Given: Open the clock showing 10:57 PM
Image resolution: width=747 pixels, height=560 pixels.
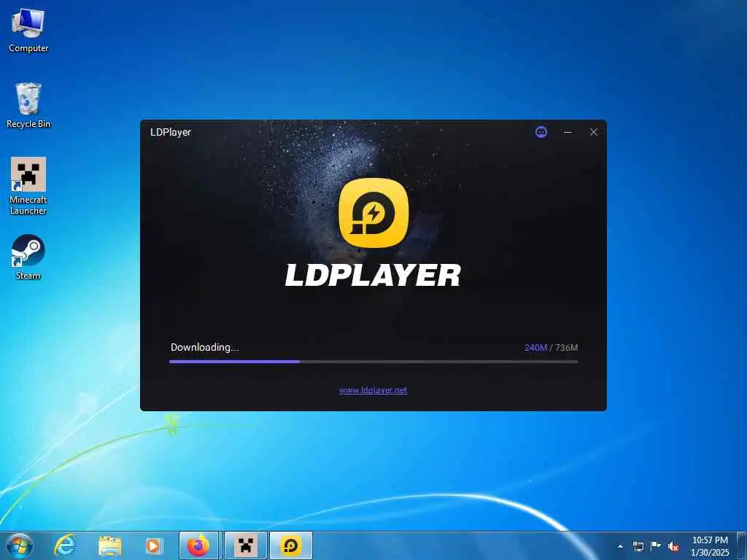Looking at the screenshot, I should pos(710,546).
